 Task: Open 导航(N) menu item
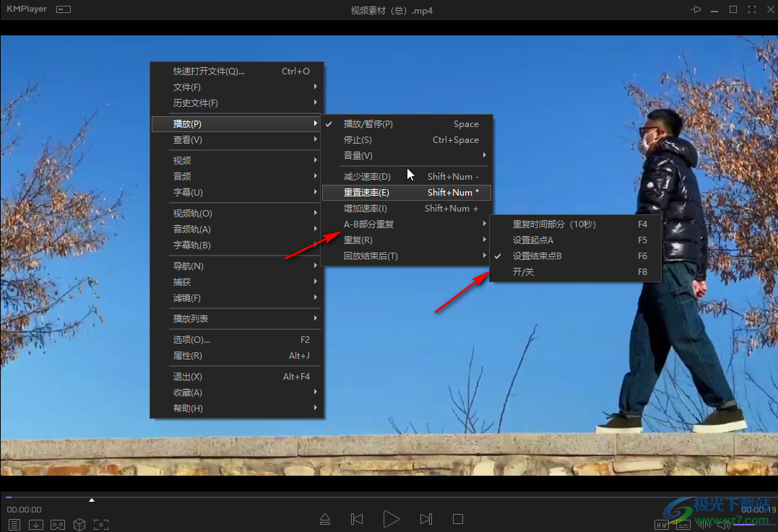[237, 266]
